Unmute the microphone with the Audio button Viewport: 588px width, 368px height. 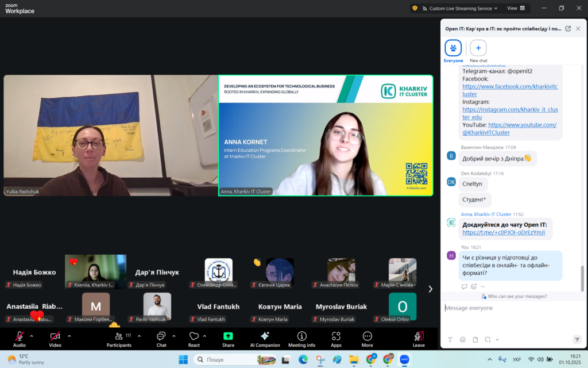coord(20,338)
